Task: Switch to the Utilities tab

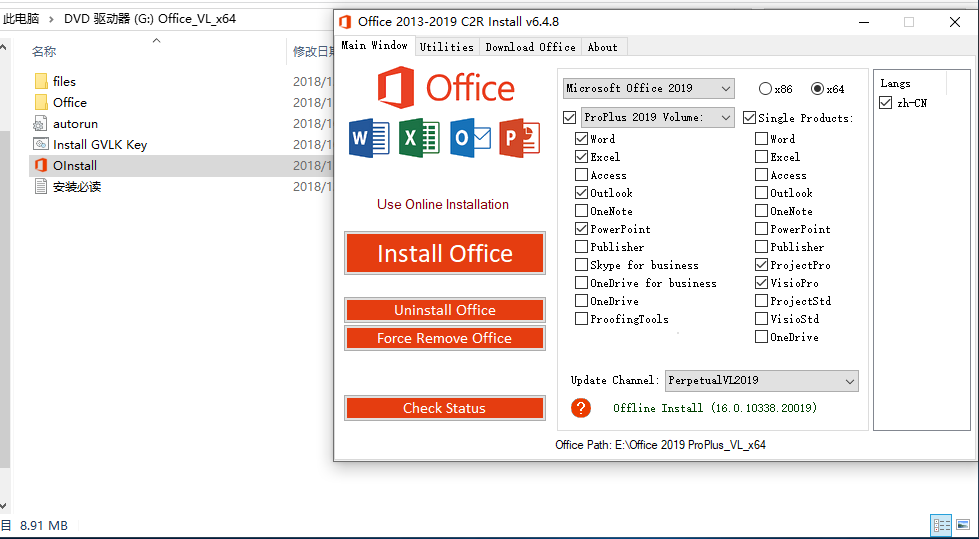Action: [x=446, y=47]
